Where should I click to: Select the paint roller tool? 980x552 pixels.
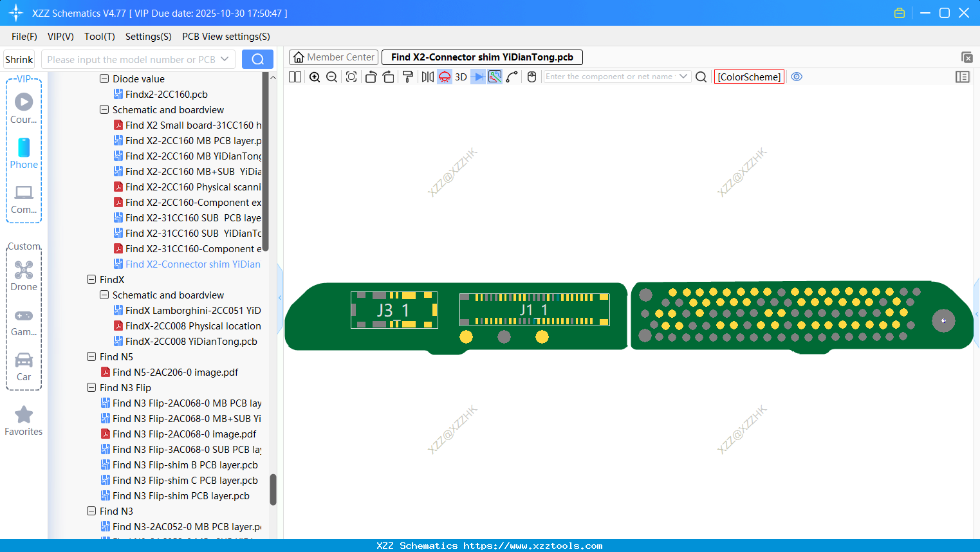408,77
